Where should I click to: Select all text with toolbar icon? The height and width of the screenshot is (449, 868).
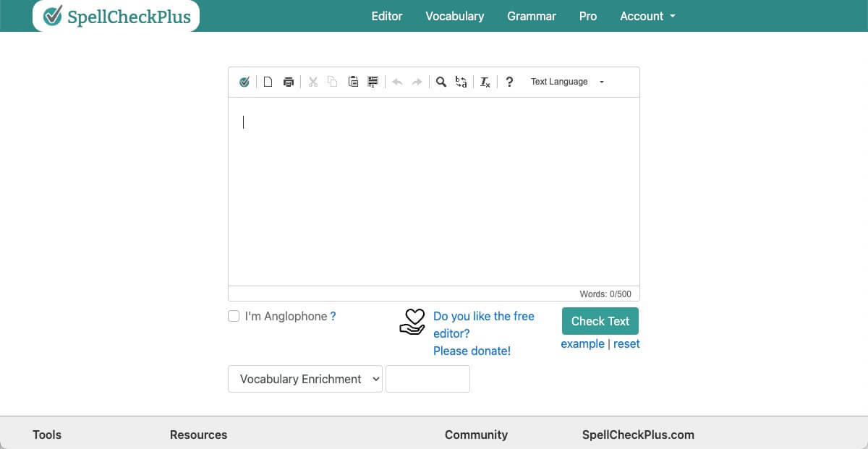pyautogui.click(x=373, y=82)
